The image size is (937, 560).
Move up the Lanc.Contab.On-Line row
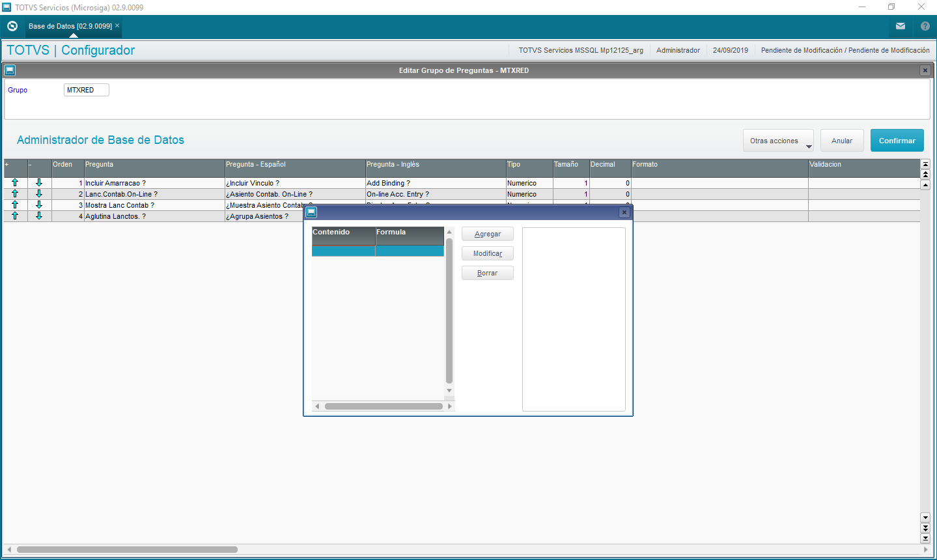point(15,194)
